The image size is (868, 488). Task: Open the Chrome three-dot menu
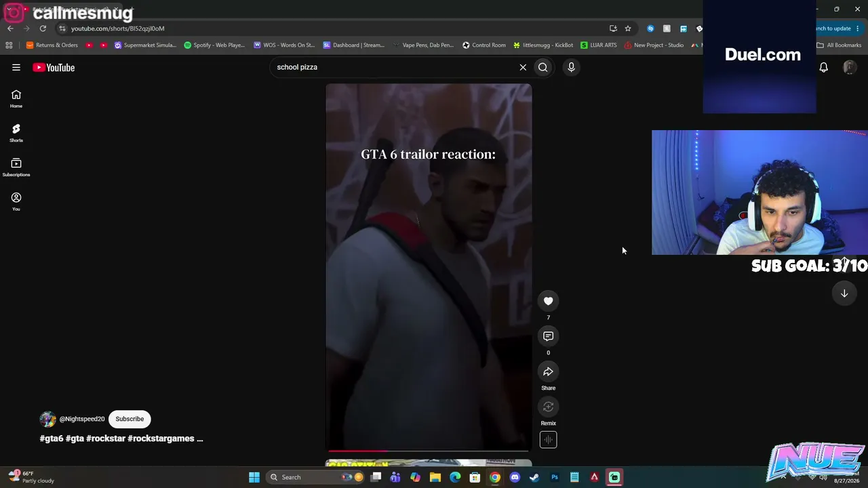point(858,28)
